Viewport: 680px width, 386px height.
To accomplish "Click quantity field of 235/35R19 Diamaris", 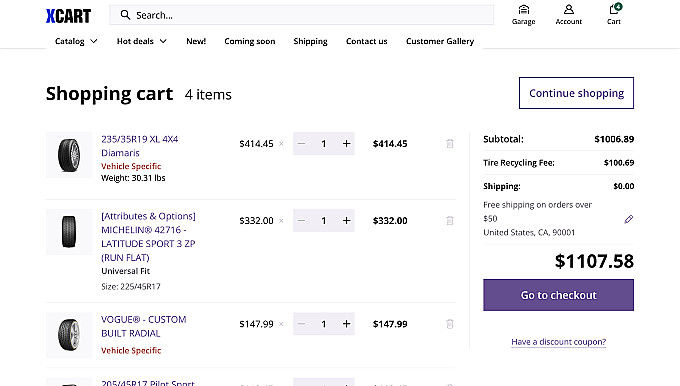I will (x=324, y=144).
